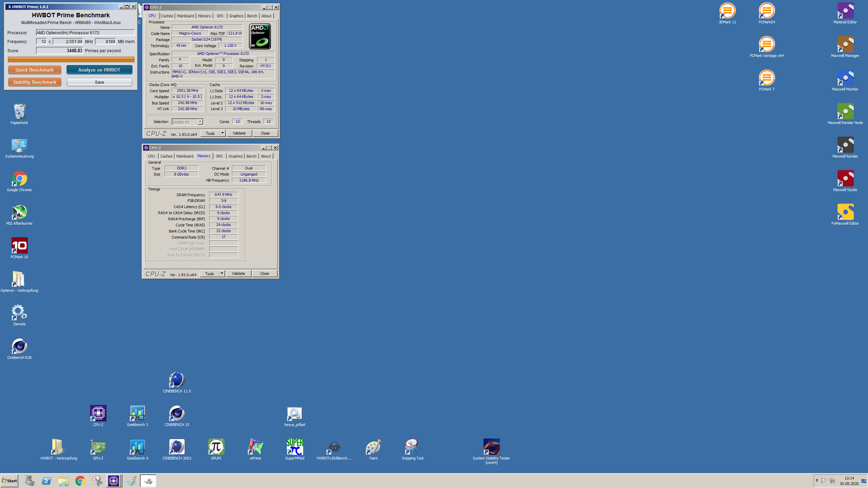Launch GPUPI desktop icon
Screen dimensions: 868x488
[x=216, y=449]
